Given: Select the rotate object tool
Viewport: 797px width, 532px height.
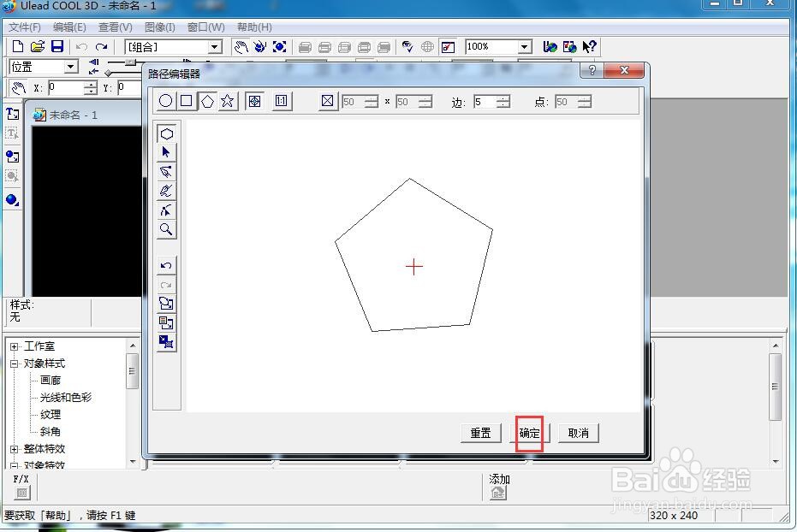Looking at the screenshot, I should click(x=259, y=47).
